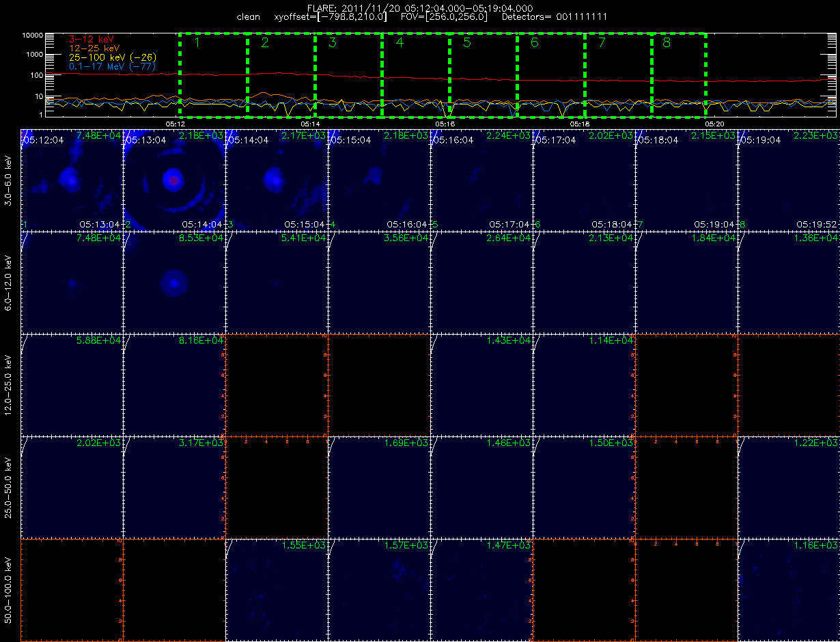Open the image labeled 1.22E+03
The image size is (840, 642).
pyautogui.click(x=789, y=486)
